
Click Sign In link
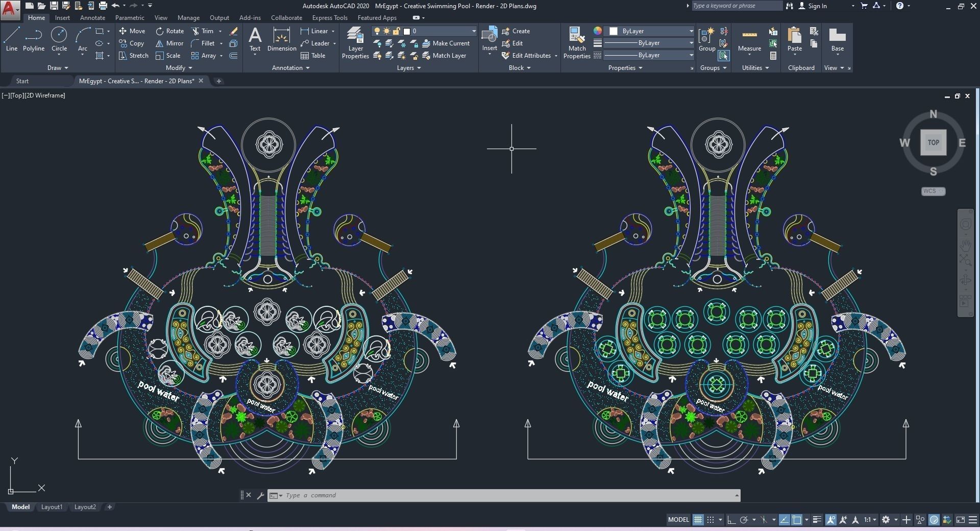pos(813,6)
